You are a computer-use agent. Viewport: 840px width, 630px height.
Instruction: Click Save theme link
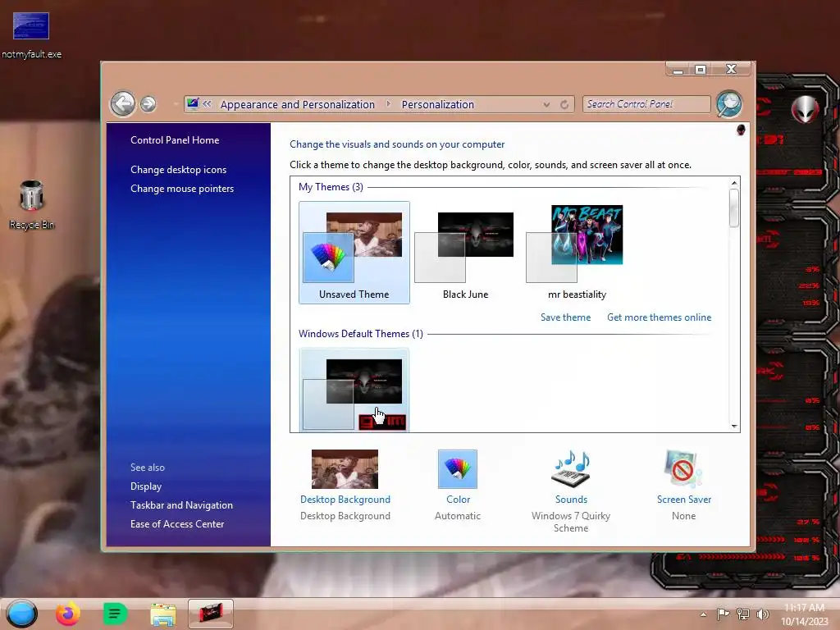coord(566,317)
